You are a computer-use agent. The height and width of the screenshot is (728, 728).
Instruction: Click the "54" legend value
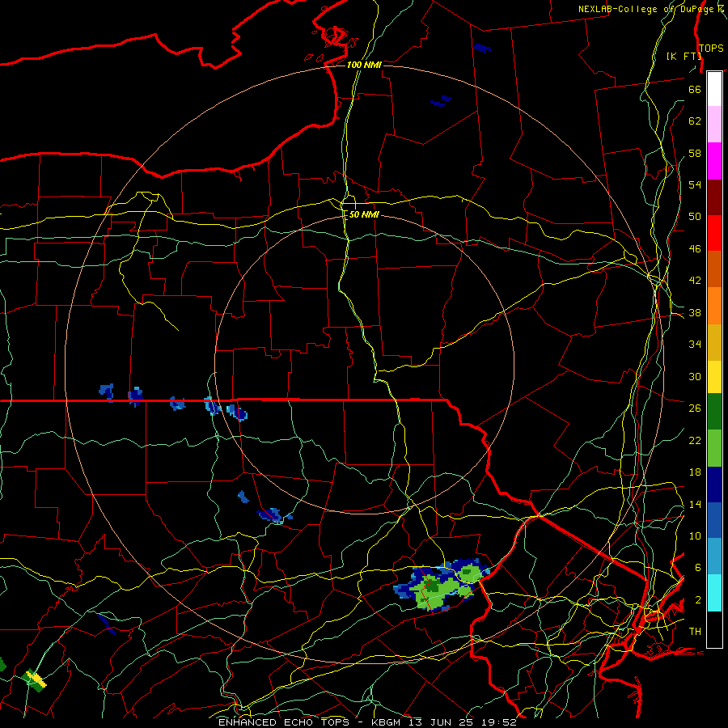pos(695,184)
